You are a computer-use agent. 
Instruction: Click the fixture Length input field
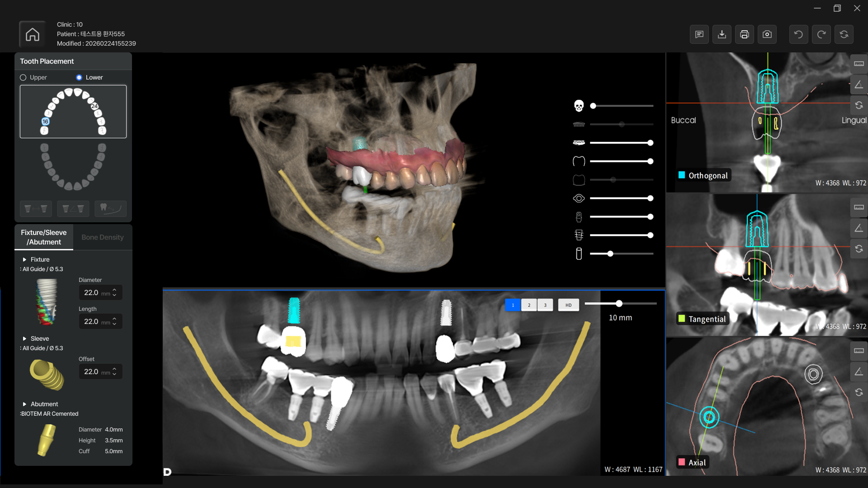100,322
